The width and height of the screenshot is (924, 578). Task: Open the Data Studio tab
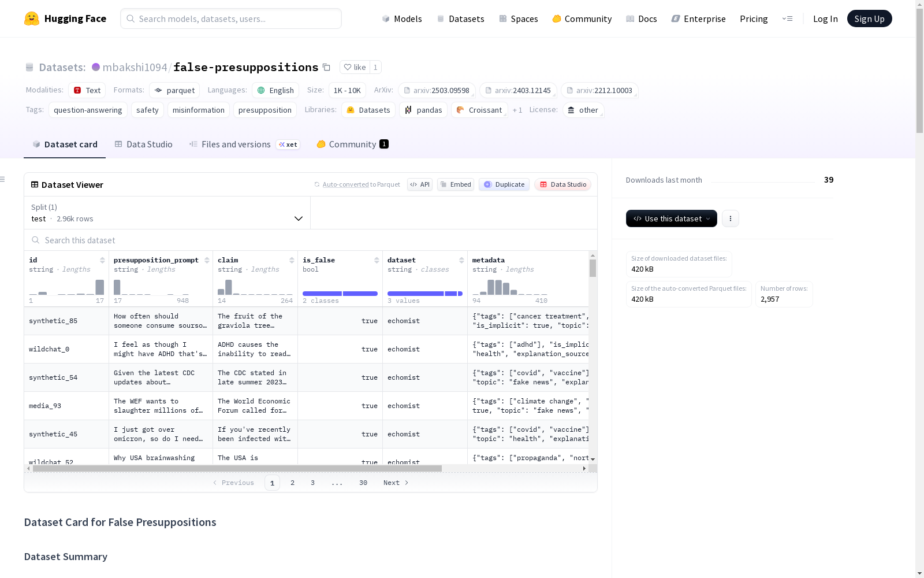click(x=143, y=144)
